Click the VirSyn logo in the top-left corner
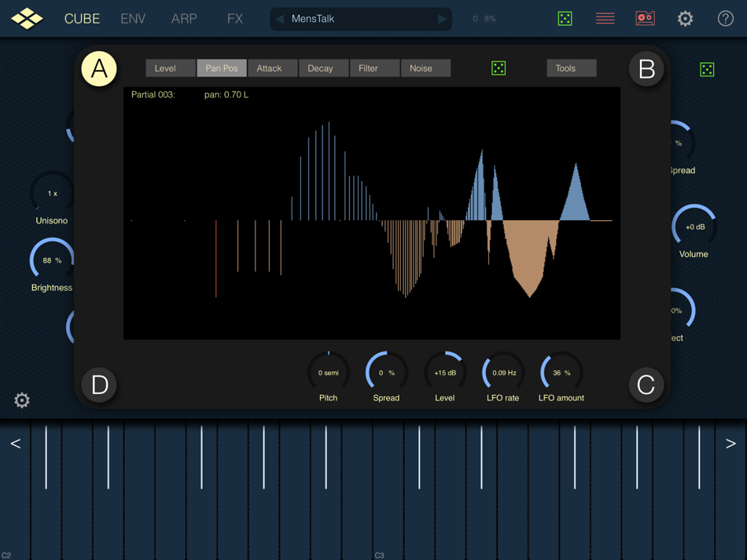Image resolution: width=747 pixels, height=560 pixels. (x=26, y=17)
